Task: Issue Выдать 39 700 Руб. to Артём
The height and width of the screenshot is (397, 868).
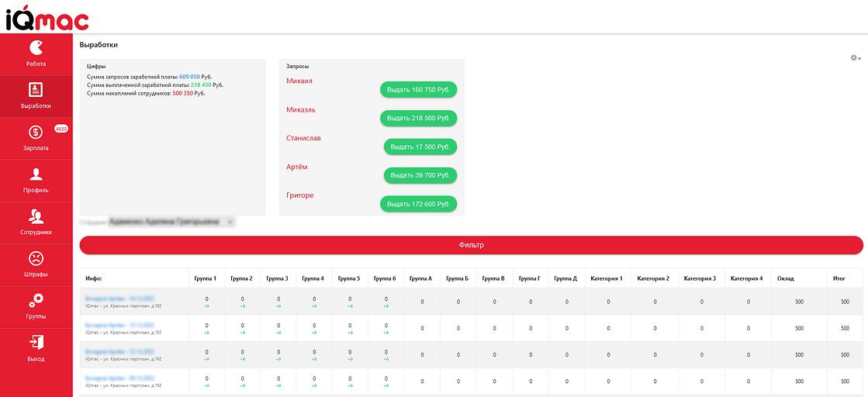Action: [x=420, y=175]
